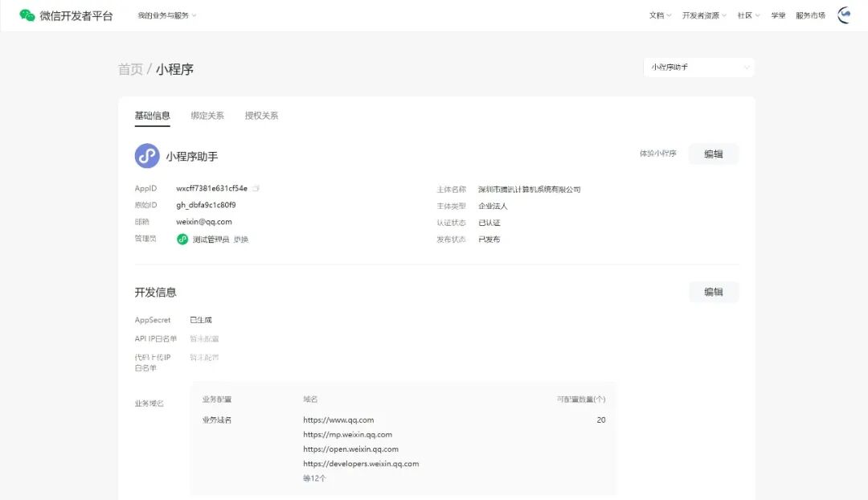Switch to the 基础信息 tab

pos(152,116)
